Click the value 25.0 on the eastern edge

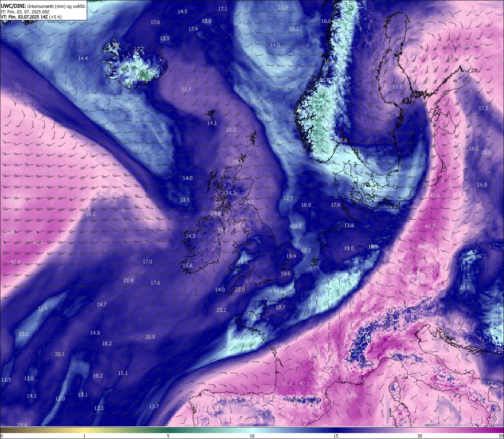coord(486,152)
